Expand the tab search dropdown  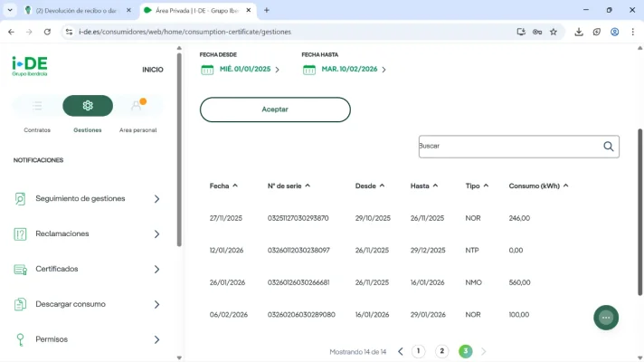point(10,10)
